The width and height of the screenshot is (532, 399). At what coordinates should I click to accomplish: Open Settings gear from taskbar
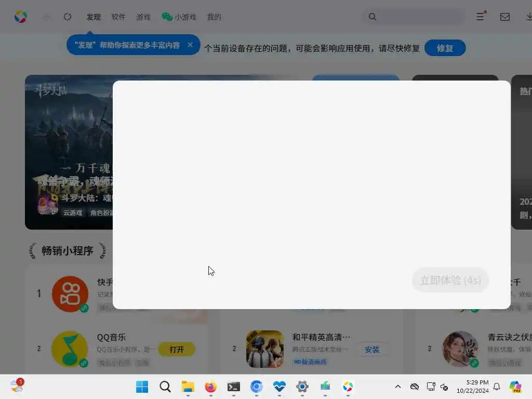pos(302,387)
